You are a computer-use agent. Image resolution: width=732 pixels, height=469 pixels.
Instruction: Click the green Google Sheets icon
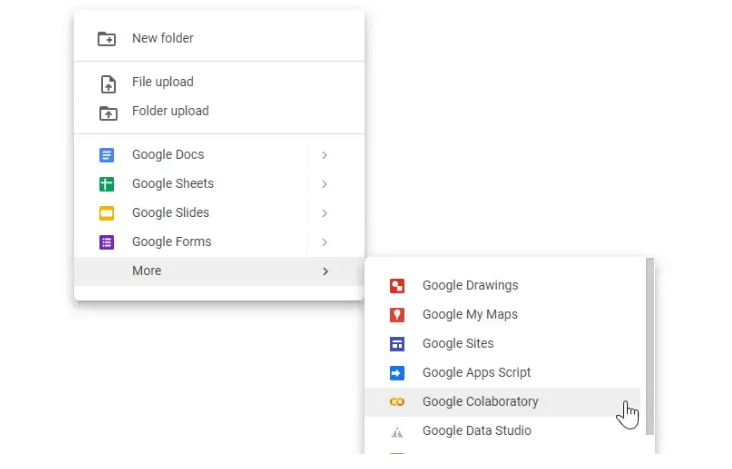106,184
